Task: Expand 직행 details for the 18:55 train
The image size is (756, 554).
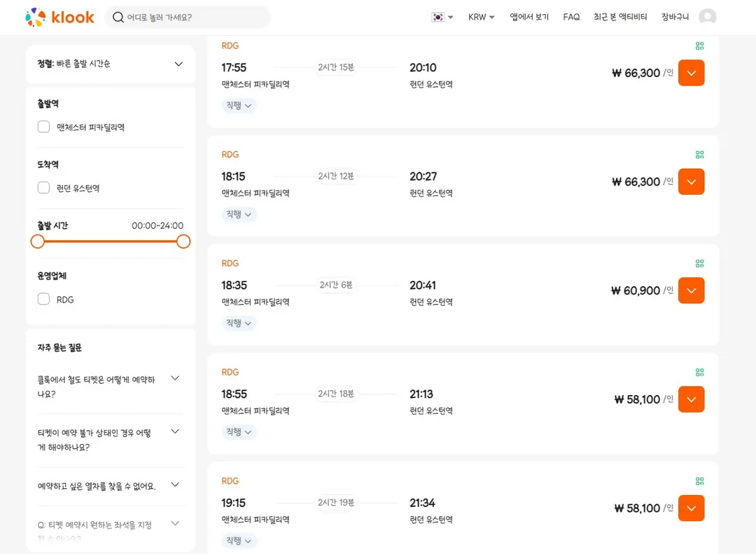Action: (x=239, y=432)
